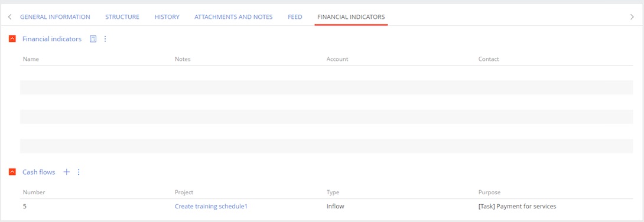Open Cash flows three-dot options menu

pyautogui.click(x=79, y=172)
